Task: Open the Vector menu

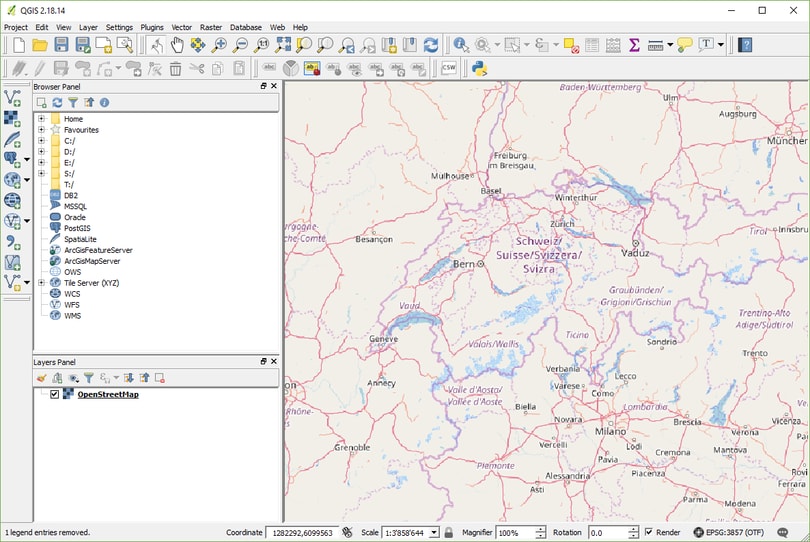Action: coord(181,27)
